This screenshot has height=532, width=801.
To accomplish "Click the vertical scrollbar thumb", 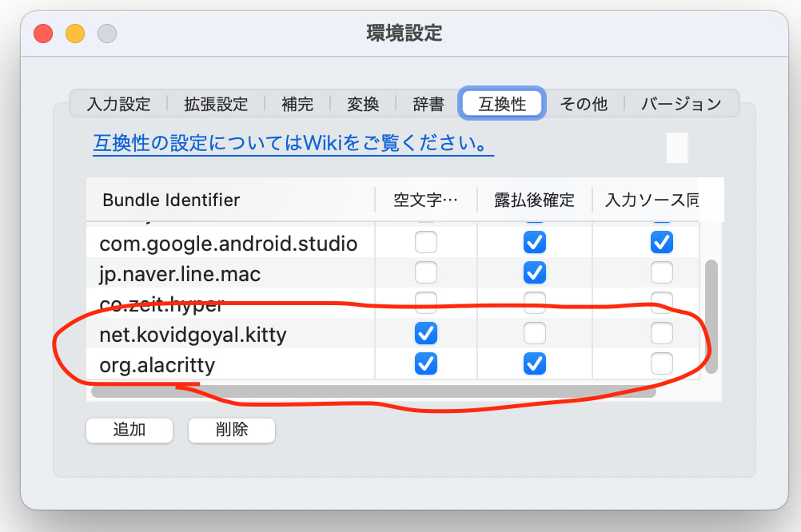I will click(x=711, y=316).
